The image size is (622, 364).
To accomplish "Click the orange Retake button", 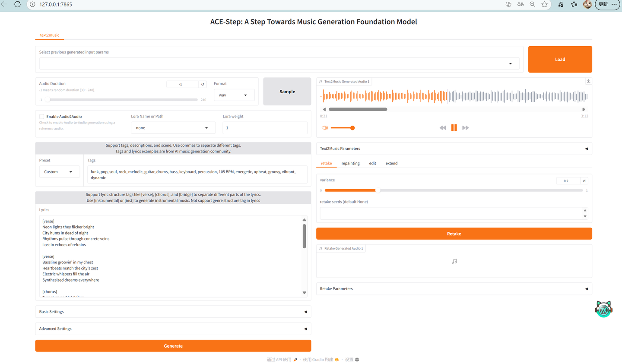I will tap(454, 234).
